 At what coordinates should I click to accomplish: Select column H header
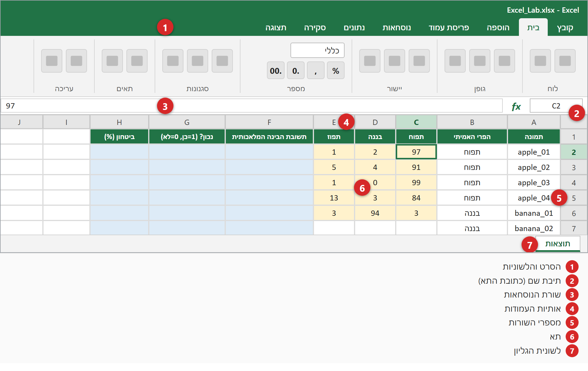[119, 122]
